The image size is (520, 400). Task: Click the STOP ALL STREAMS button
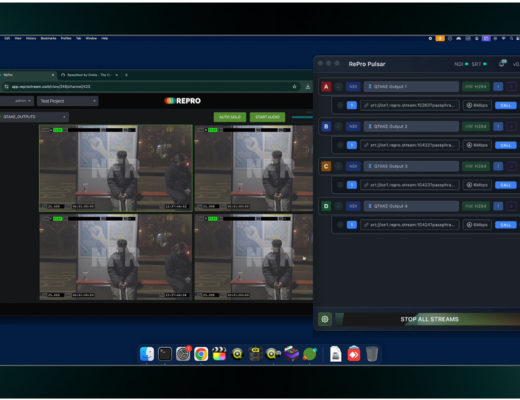tap(429, 319)
